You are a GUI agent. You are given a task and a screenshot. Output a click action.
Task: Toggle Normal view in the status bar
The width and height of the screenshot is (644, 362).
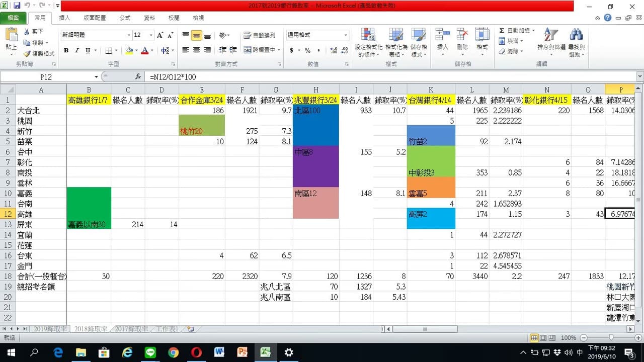535,338
